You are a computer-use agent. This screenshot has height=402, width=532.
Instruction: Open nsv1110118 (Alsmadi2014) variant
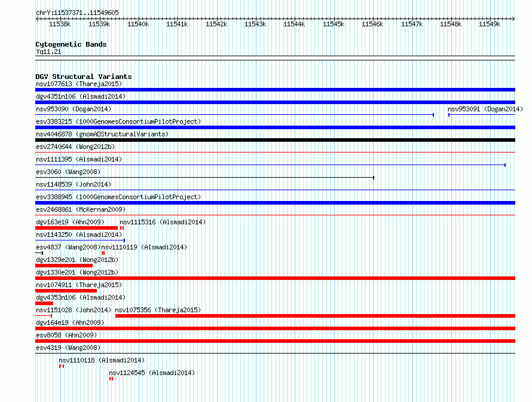tap(102, 360)
